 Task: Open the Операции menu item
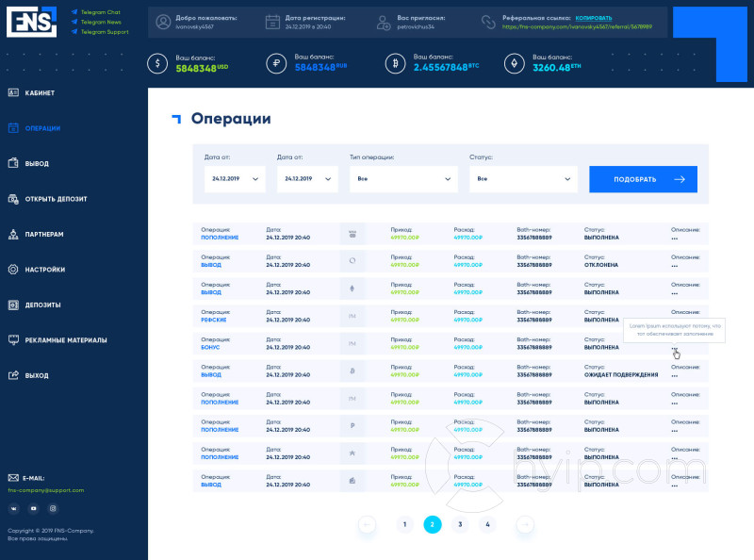coord(34,128)
